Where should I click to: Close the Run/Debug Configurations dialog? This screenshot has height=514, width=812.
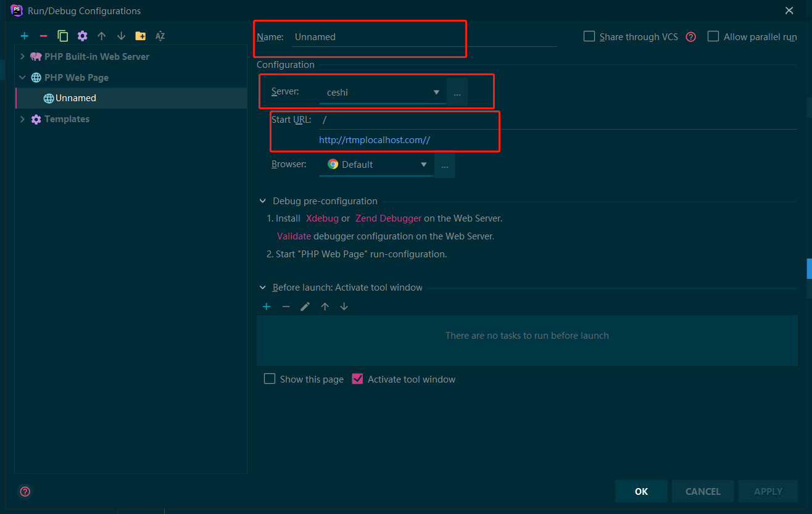[x=789, y=10]
